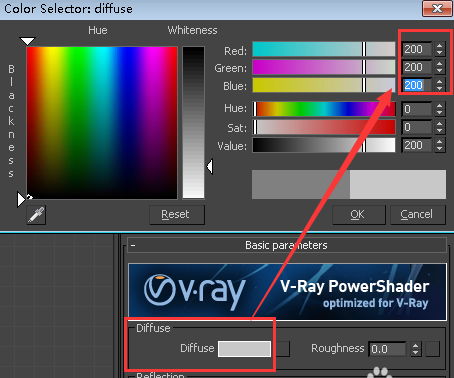Click the Blackness marker triangle beside color field
This screenshot has width=454, height=378.
click(21, 199)
